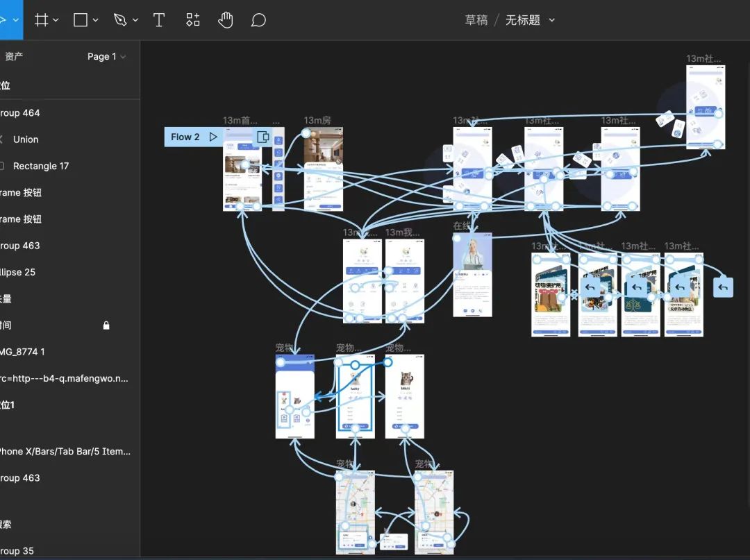Click the 草稿 drafts breadcrumb link
This screenshot has width=750, height=560.
point(476,20)
